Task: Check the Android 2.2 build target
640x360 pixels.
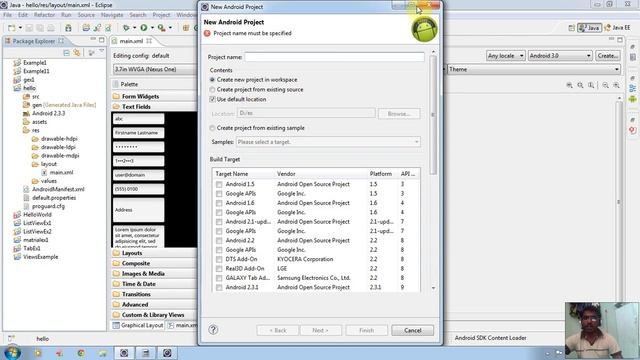Action: (219, 241)
